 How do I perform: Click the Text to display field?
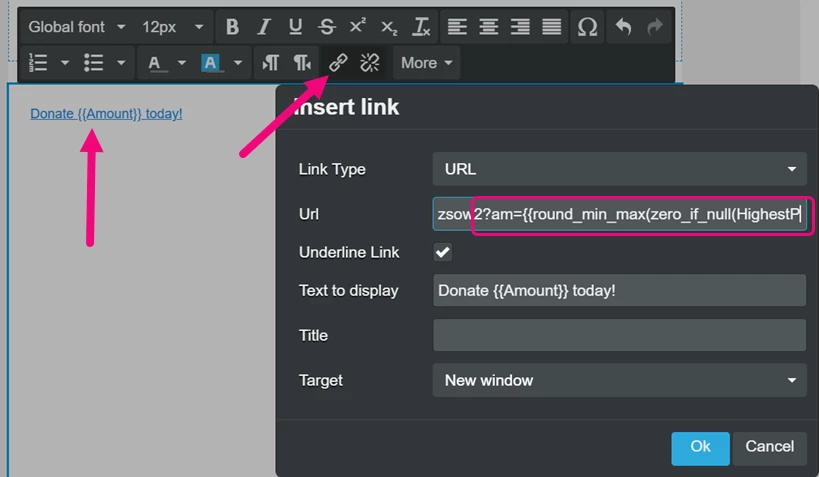tap(619, 290)
